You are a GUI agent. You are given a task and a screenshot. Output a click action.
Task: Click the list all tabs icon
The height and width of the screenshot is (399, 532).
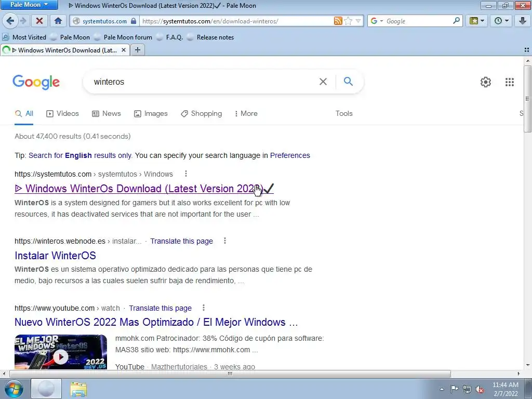[x=527, y=50]
